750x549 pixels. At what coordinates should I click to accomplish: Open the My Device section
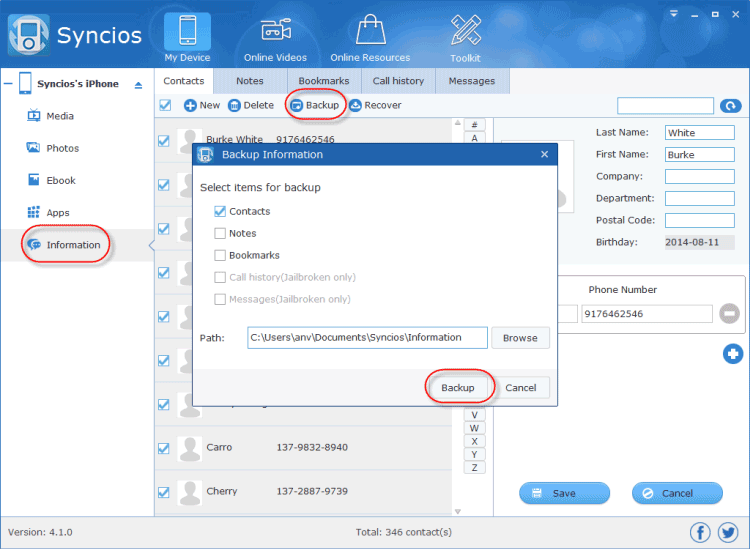(187, 38)
